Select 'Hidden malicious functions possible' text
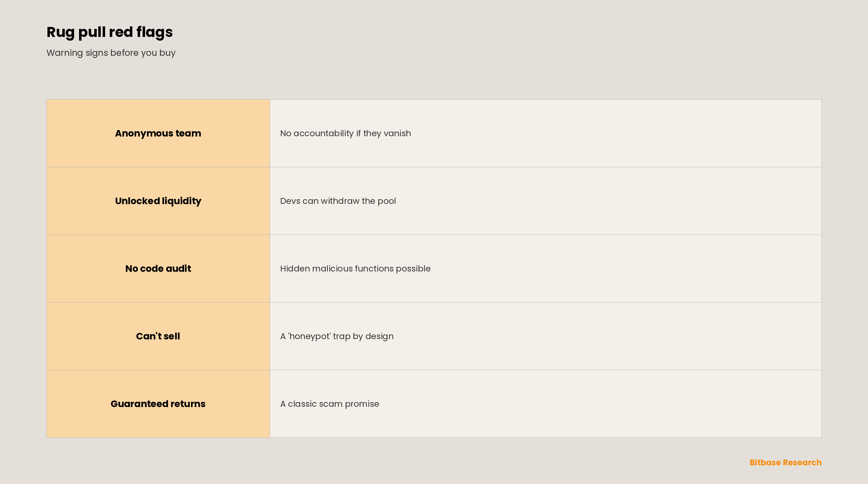 (x=355, y=268)
